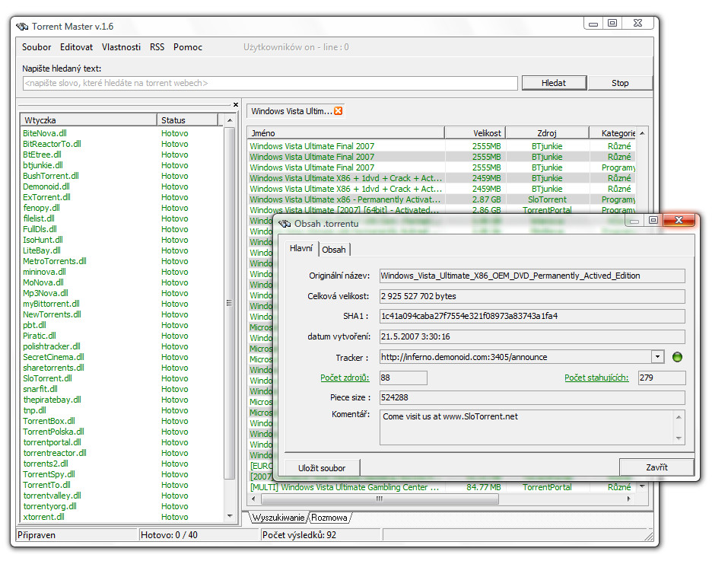Sort results by Velikost column header

click(475, 132)
